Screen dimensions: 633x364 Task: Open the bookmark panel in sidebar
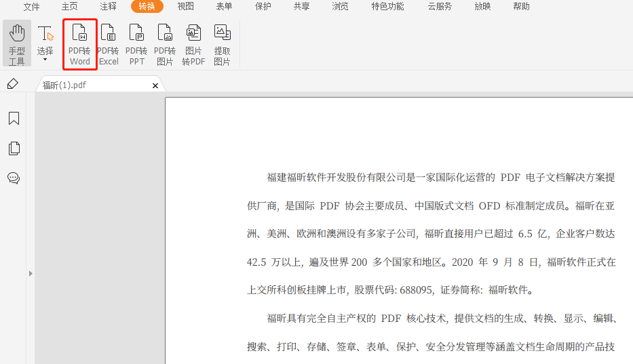(14, 119)
